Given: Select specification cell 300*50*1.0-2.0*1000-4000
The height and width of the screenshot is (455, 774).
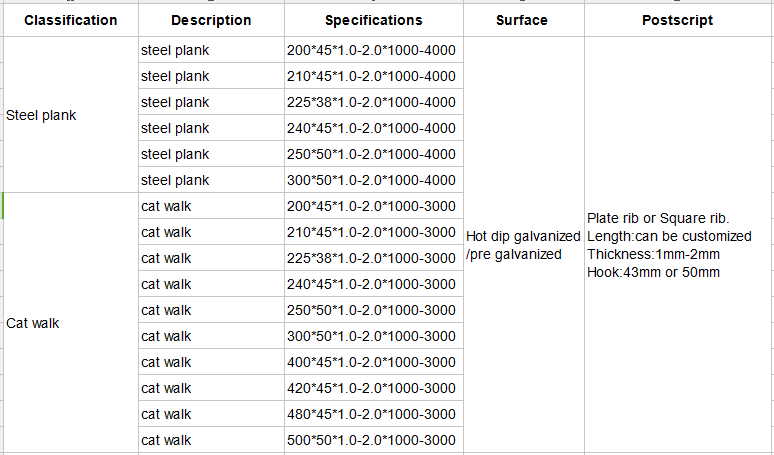Looking at the screenshot, I should [373, 180].
